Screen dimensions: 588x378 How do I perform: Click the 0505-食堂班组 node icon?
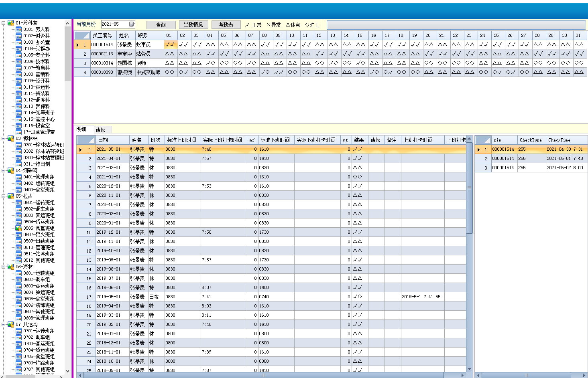pos(18,228)
